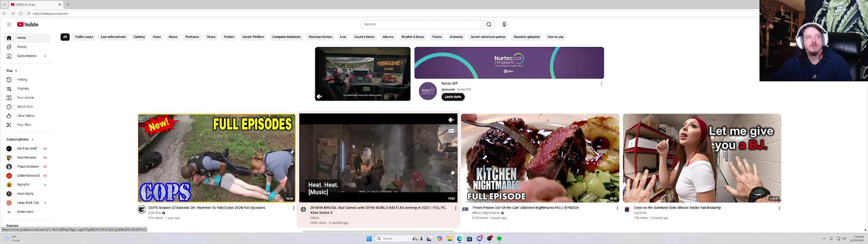Open Linus Tech Tips subscription channel
Viewport: 868px width, 244px height.
click(27, 203)
